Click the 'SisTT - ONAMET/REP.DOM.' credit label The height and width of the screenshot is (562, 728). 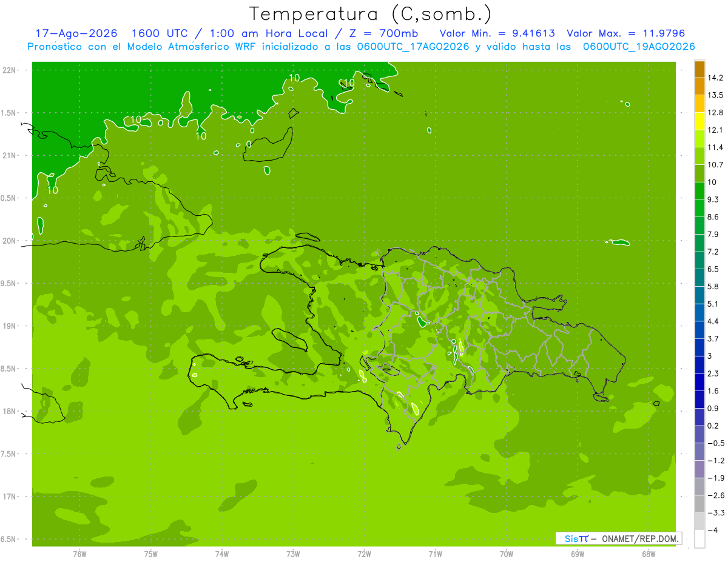pyautogui.click(x=618, y=538)
